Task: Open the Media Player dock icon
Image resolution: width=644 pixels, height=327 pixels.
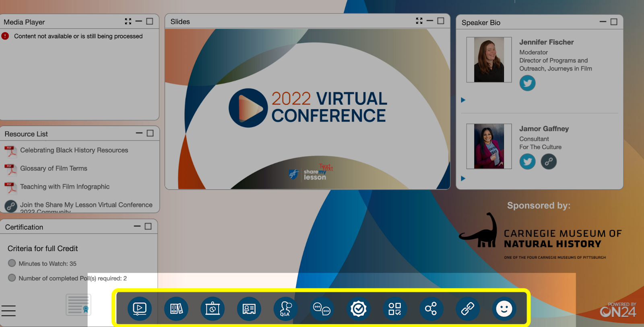Action: [139, 309]
